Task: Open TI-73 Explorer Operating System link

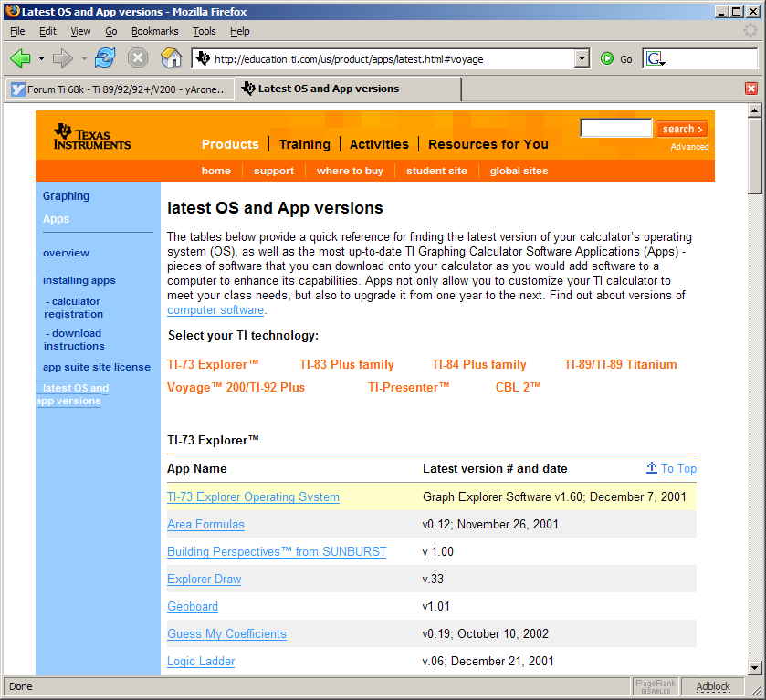Action: coord(253,496)
